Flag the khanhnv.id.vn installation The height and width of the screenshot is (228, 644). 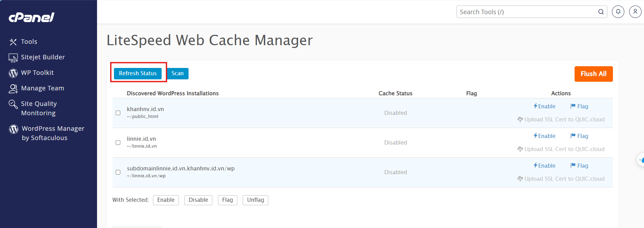[x=579, y=106]
